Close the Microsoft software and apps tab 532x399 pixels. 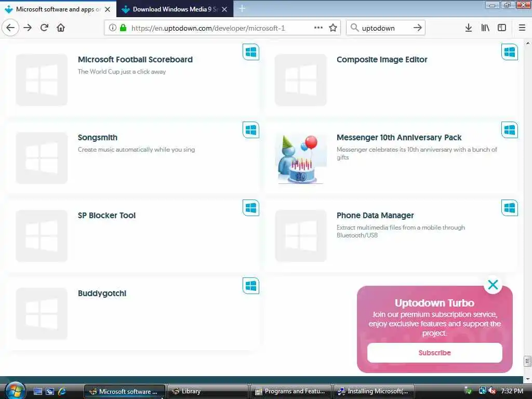[108, 9]
